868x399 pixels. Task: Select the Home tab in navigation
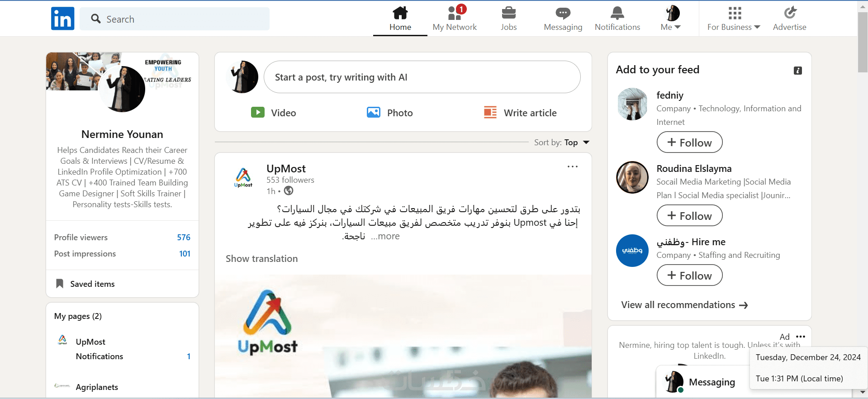coord(400,19)
